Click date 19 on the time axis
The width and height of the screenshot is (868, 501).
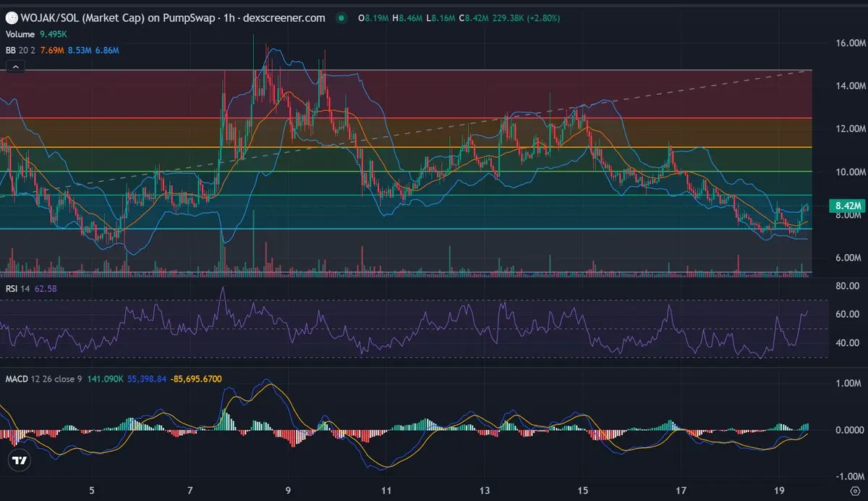780,490
